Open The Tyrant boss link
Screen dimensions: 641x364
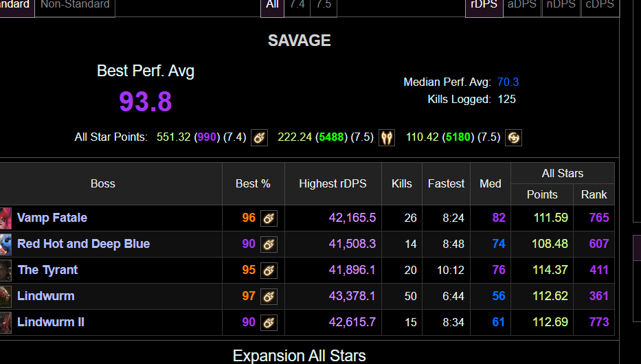(x=48, y=270)
